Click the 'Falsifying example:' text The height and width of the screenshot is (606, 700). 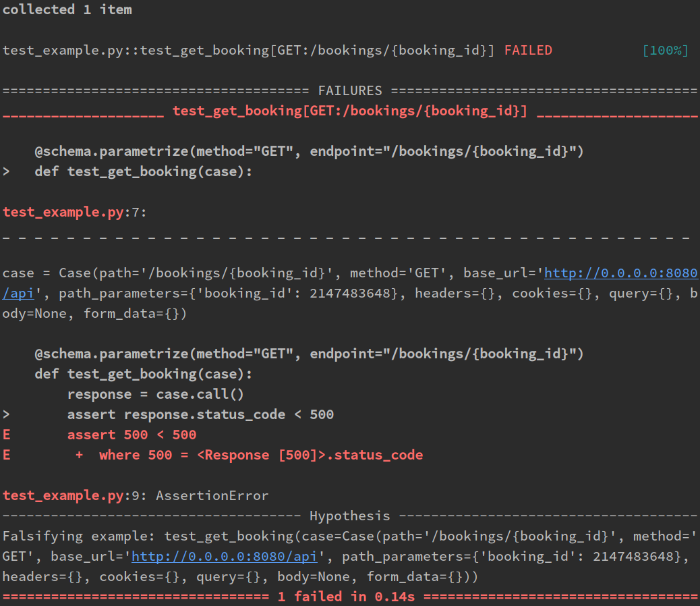(x=79, y=536)
